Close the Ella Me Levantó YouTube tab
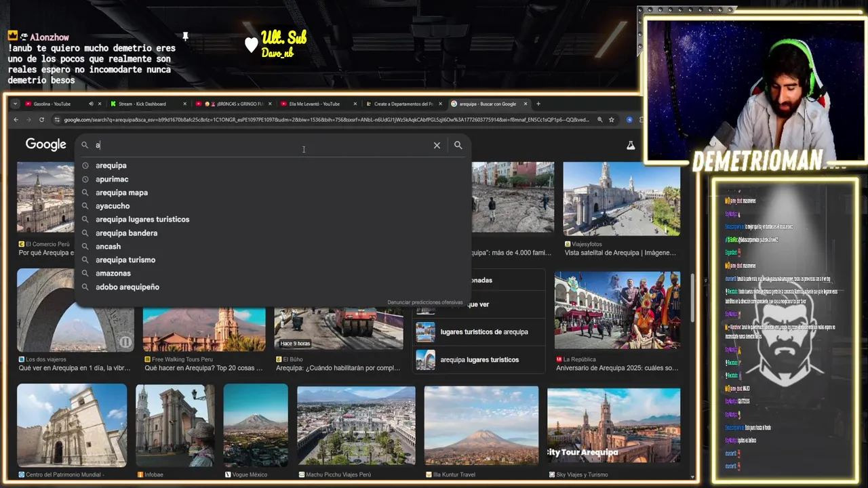Viewport: 868px width, 488px height. pos(355,104)
